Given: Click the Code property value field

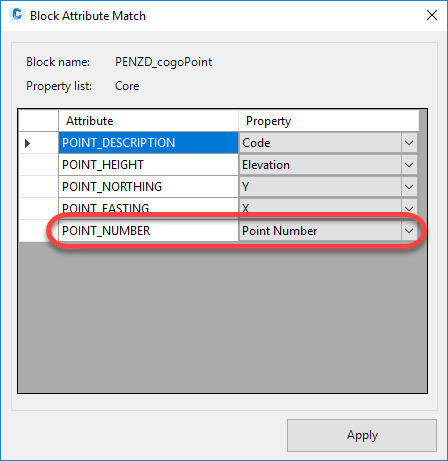Looking at the screenshot, I should coord(320,143).
